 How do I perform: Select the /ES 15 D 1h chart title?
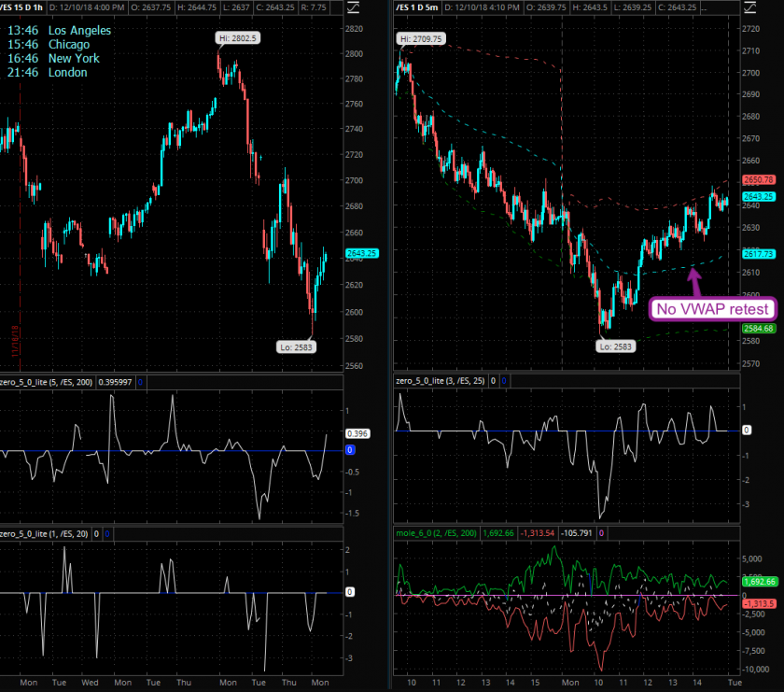pyautogui.click(x=23, y=9)
